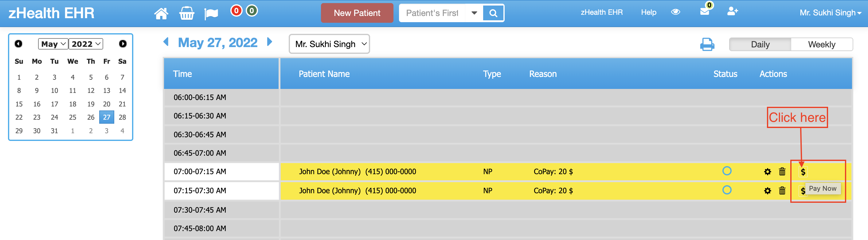Click the Status column header
Image resolution: width=868 pixels, height=240 pixels.
(725, 74)
